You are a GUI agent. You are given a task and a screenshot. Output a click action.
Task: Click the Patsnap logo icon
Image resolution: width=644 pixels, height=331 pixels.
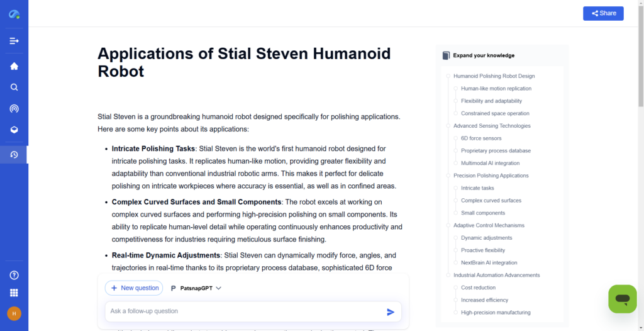(x=14, y=14)
